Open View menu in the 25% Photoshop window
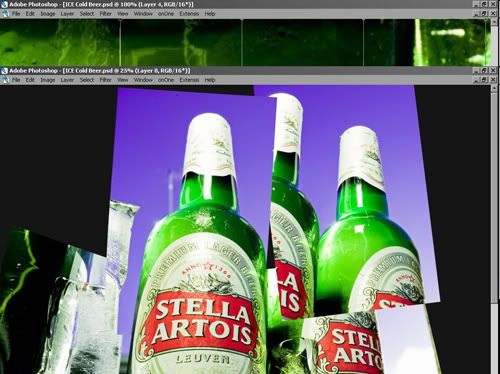 (122, 80)
